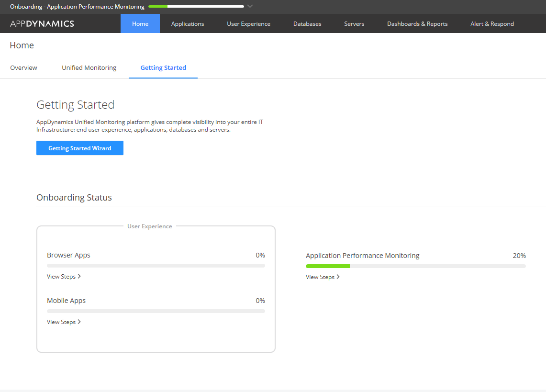The width and height of the screenshot is (546, 392).
Task: Click the User Experience group label
Action: point(150,226)
